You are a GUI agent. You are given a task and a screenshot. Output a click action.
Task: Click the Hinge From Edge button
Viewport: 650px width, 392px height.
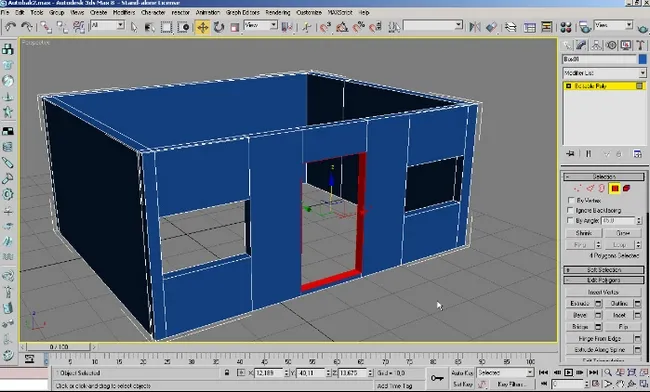[x=599, y=339]
